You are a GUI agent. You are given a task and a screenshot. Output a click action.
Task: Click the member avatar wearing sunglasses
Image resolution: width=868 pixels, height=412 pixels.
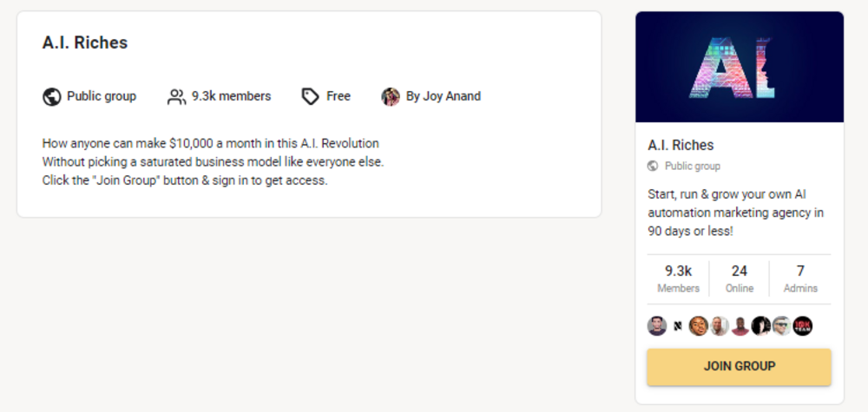(x=782, y=326)
